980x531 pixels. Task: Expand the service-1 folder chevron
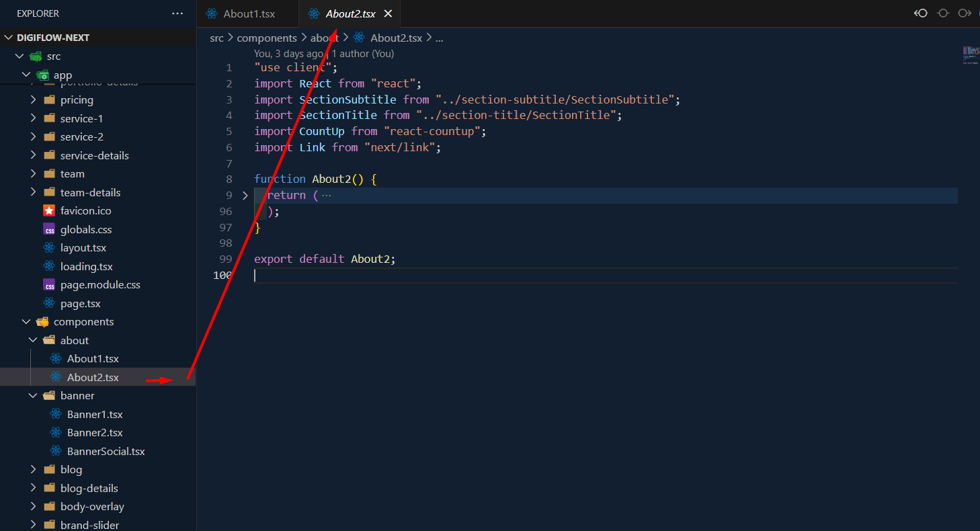click(x=33, y=118)
